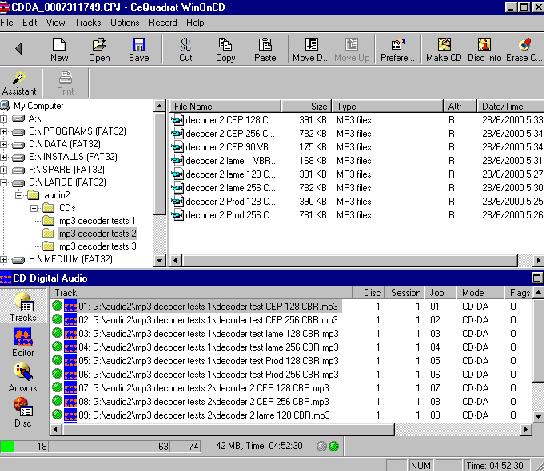The image size is (544, 471).
Task: Click the Erase CD icon
Action: 525,49
